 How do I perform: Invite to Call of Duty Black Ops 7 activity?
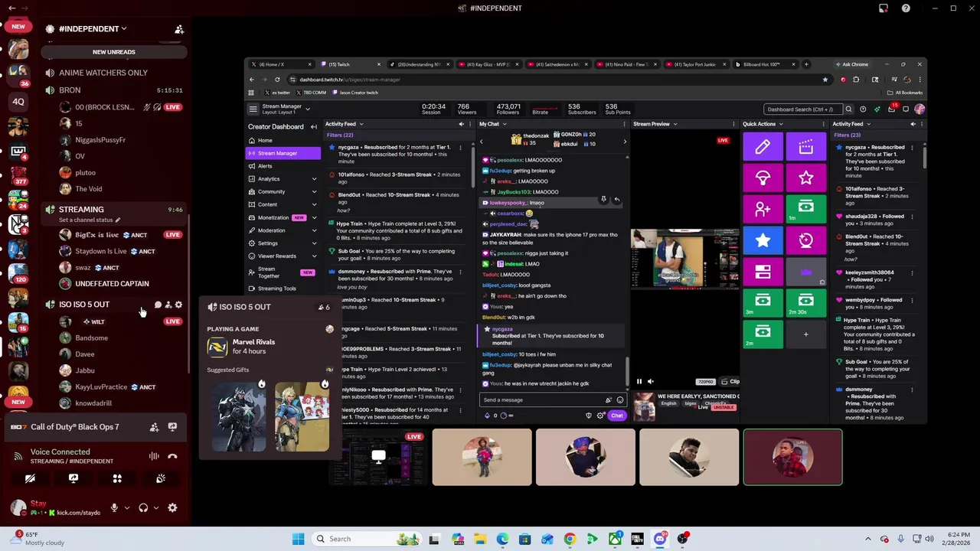point(154,427)
